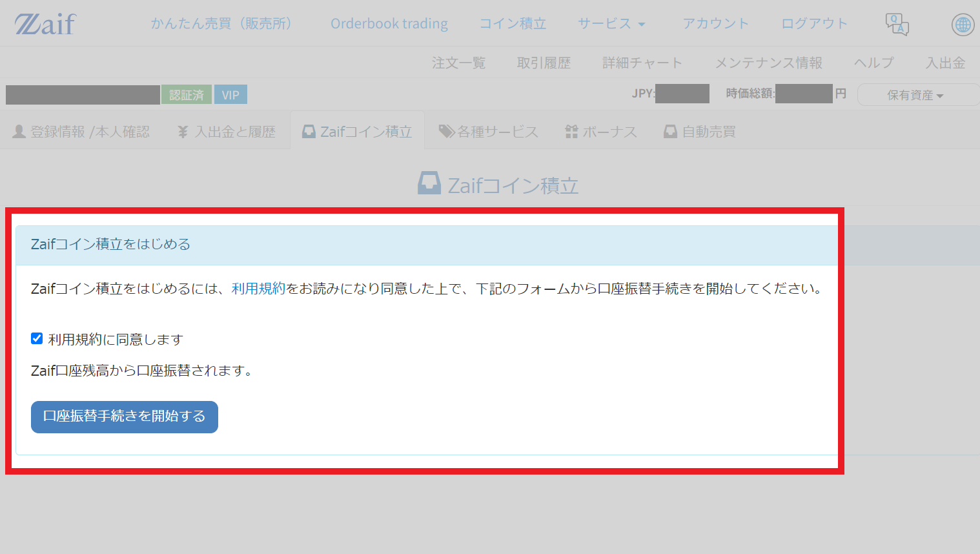This screenshot has height=554, width=980.
Task: Open the 利用規約 terms link
Action: pyautogui.click(x=258, y=289)
